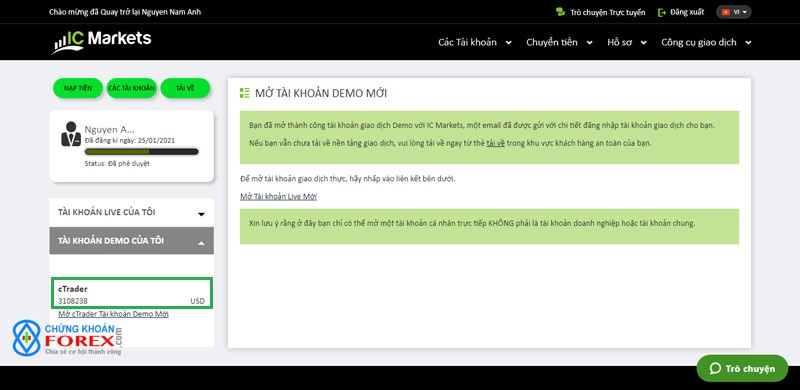The width and height of the screenshot is (800, 390).
Task: Click the Nạp tiền button
Action: click(x=78, y=88)
